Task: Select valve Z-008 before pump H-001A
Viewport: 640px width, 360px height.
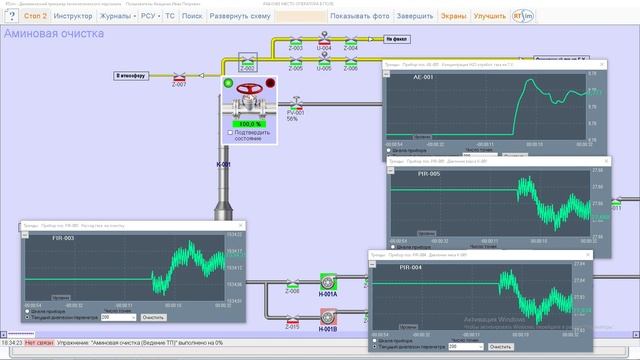Action: coord(293,284)
